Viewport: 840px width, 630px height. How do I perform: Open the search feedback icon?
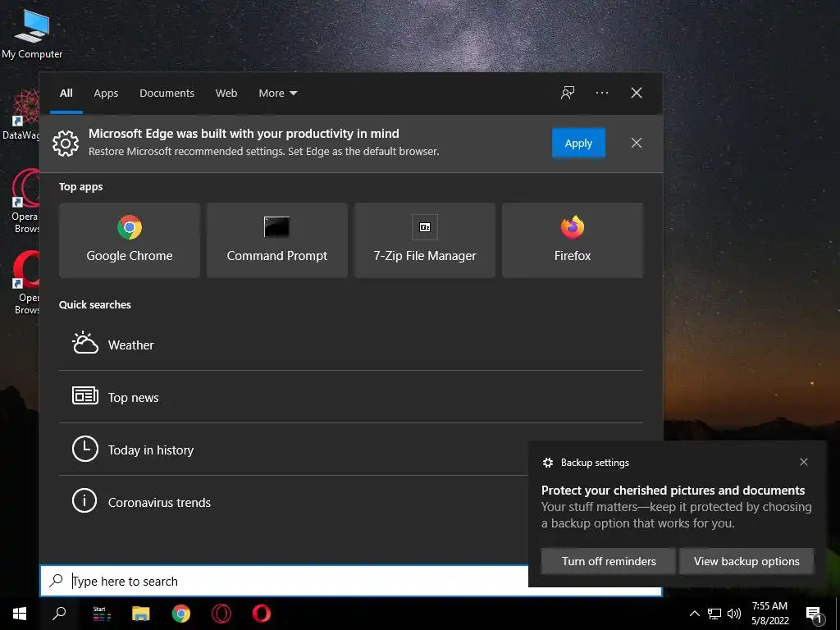[x=568, y=93]
